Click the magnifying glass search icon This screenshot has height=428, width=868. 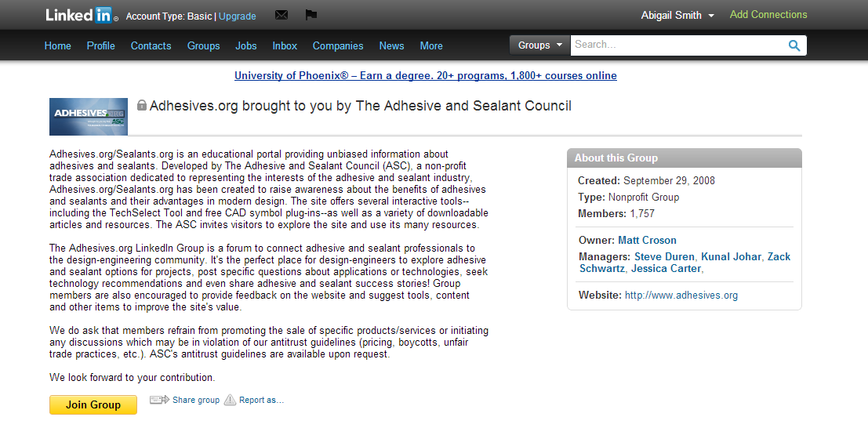[794, 45]
